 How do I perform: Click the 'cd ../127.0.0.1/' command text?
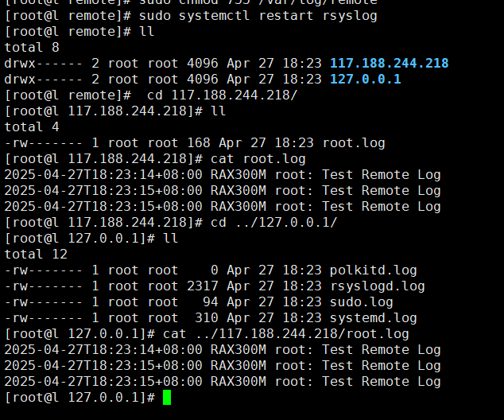(x=274, y=223)
